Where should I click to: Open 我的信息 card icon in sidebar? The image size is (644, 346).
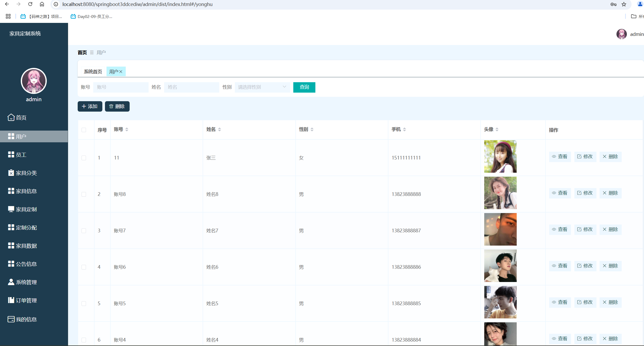click(11, 319)
